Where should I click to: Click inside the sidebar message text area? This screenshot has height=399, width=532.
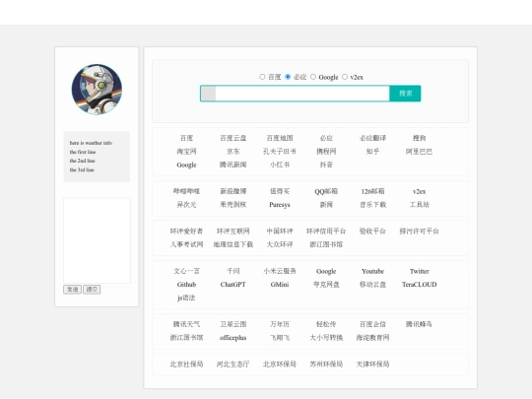point(97,240)
